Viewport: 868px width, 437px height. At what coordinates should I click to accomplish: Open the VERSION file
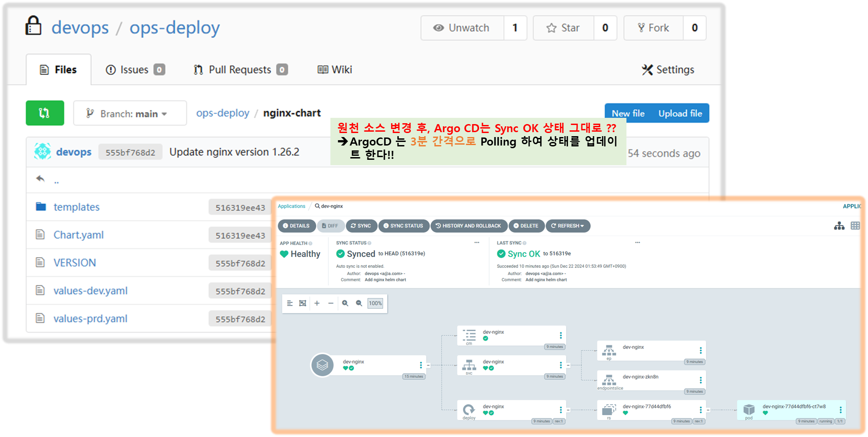75,262
